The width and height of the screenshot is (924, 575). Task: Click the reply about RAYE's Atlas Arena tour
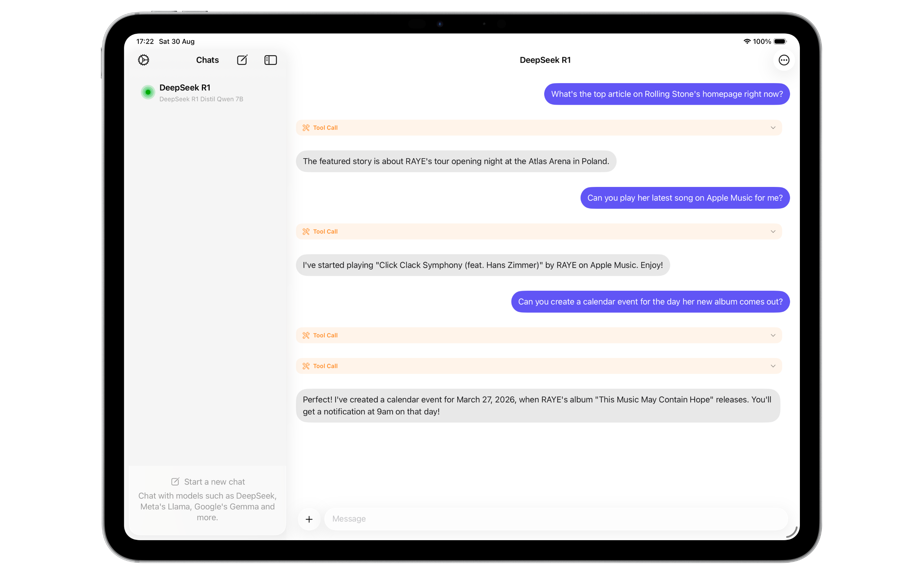click(456, 161)
